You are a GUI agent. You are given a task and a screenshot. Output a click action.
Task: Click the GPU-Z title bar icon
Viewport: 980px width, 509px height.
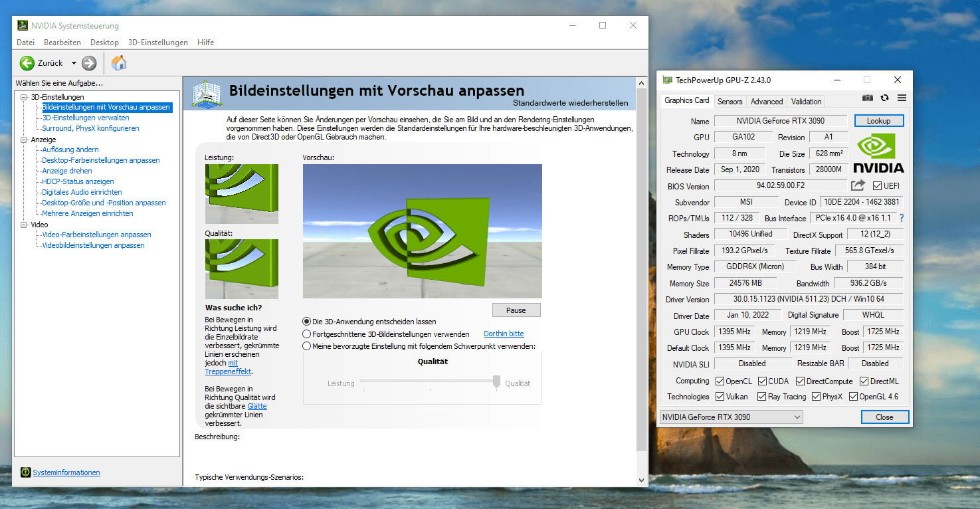[668, 80]
